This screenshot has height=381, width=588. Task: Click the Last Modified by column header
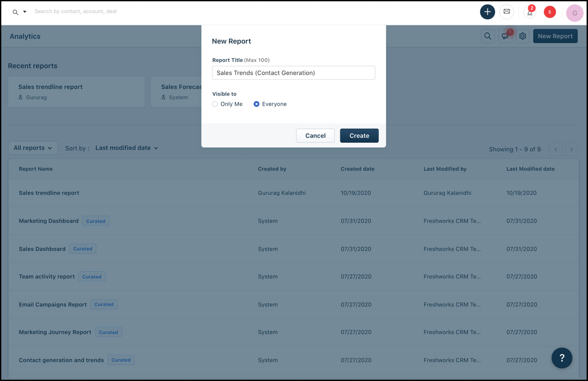[445, 169]
